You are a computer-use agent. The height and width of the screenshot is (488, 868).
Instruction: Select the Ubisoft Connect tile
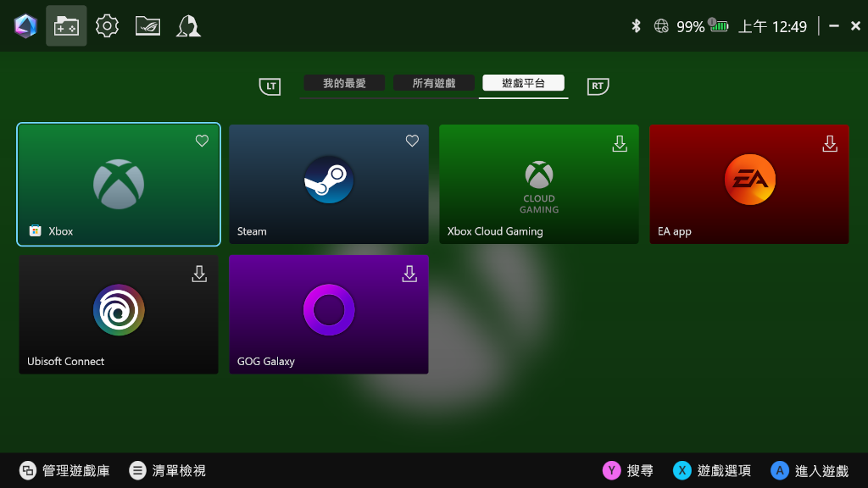[119, 314]
